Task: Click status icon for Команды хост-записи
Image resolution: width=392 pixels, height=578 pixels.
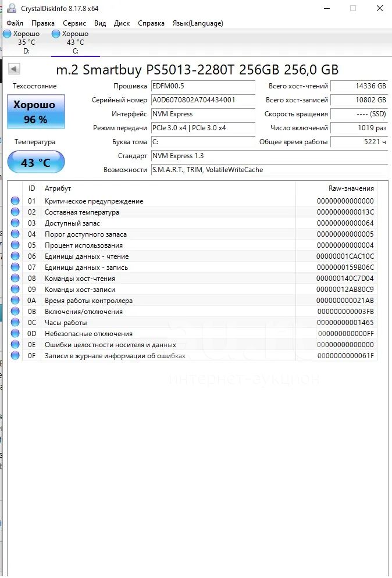Action: tap(15, 290)
